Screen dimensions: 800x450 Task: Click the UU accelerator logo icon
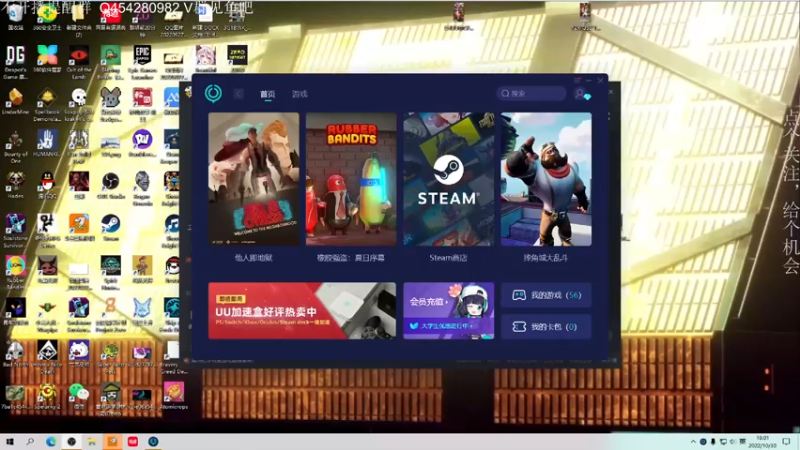pos(213,93)
